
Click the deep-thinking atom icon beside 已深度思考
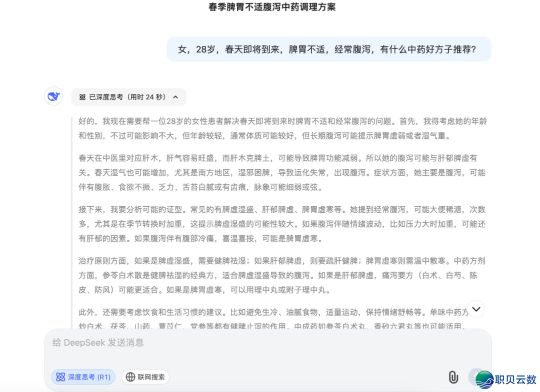[82, 97]
